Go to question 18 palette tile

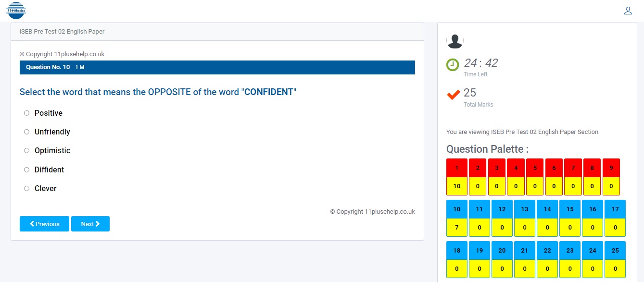456,251
